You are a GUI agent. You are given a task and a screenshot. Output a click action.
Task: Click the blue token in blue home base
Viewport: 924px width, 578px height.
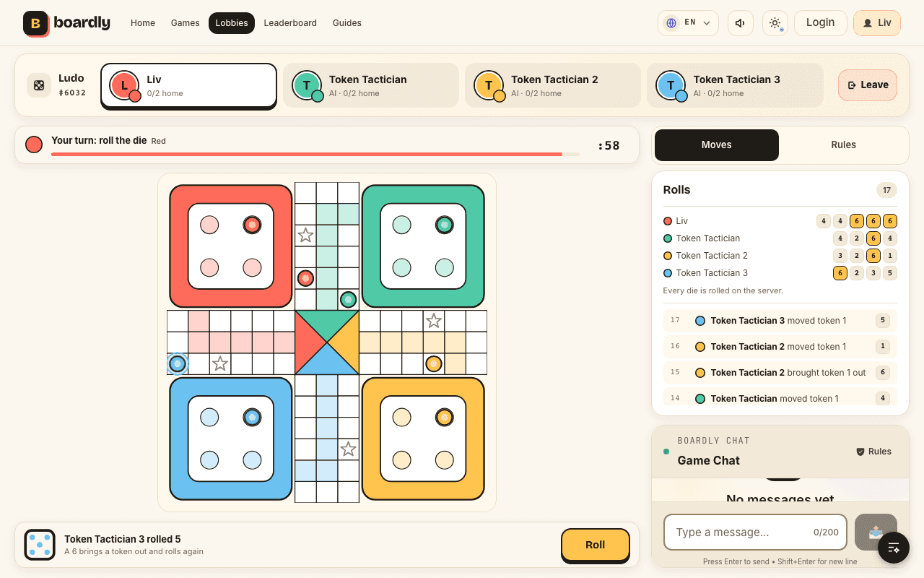[x=252, y=417]
